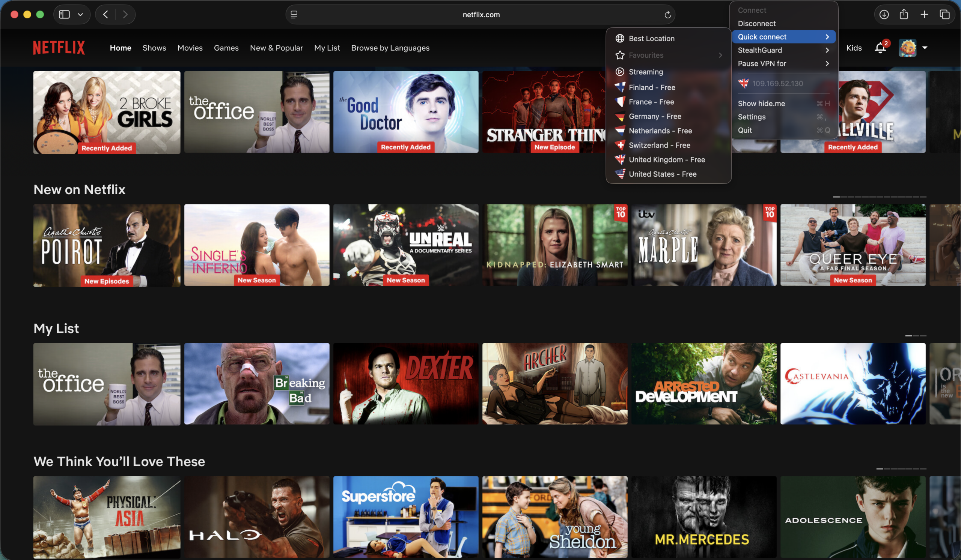Click the New on Netflix row pagination indicator

[880, 197]
